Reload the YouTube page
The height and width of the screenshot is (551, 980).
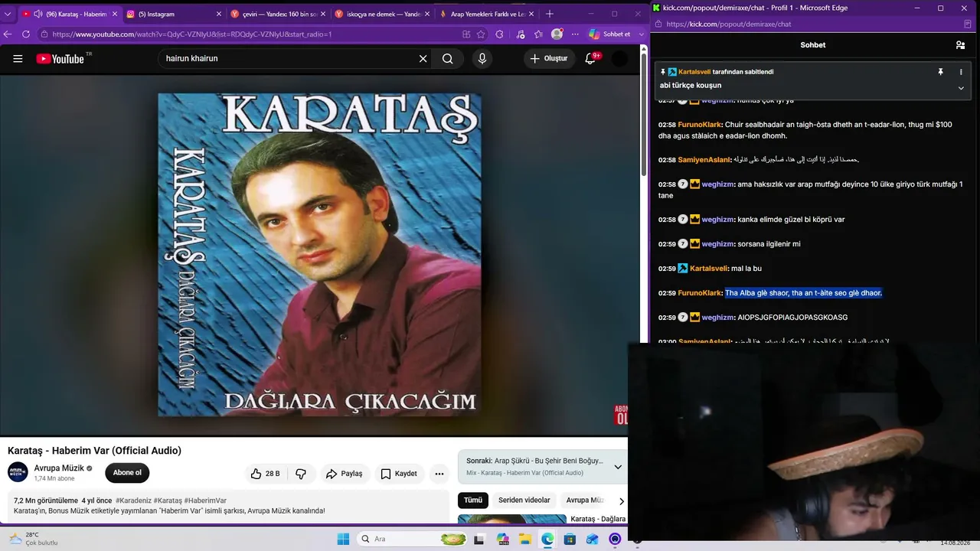point(26,34)
